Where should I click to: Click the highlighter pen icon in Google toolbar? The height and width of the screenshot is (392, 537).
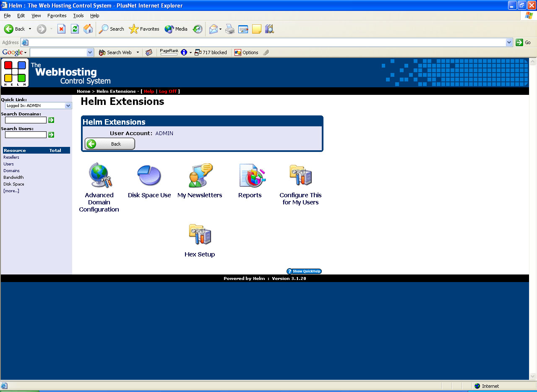(x=266, y=52)
